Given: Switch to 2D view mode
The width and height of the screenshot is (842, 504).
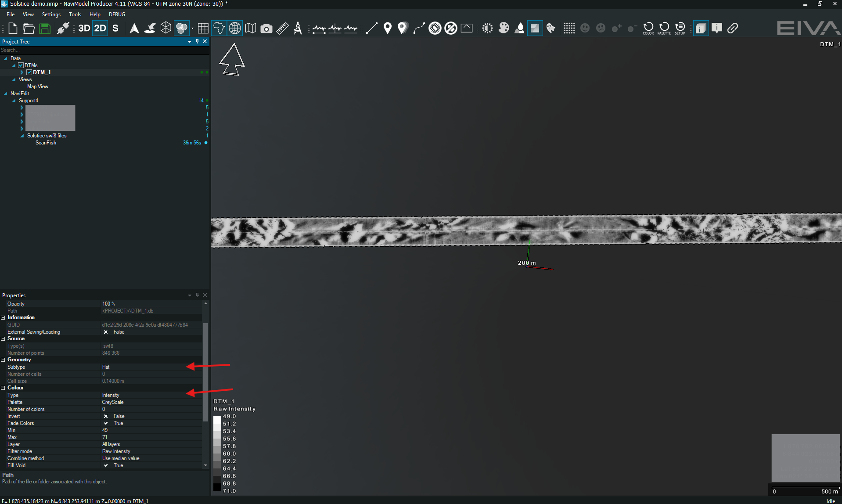Looking at the screenshot, I should click(100, 29).
